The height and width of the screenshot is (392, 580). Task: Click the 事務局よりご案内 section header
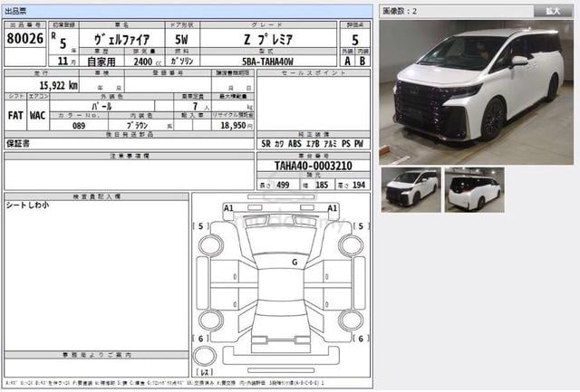[x=97, y=355]
